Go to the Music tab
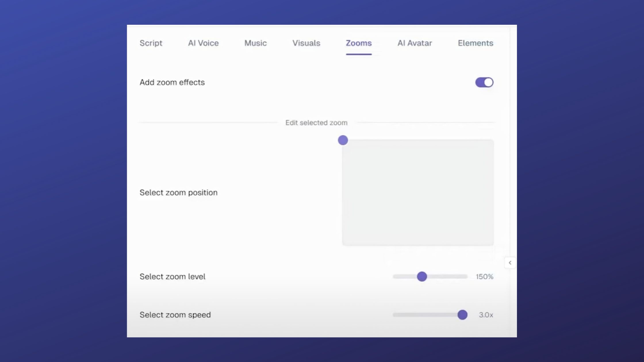644x362 pixels. pos(255,43)
